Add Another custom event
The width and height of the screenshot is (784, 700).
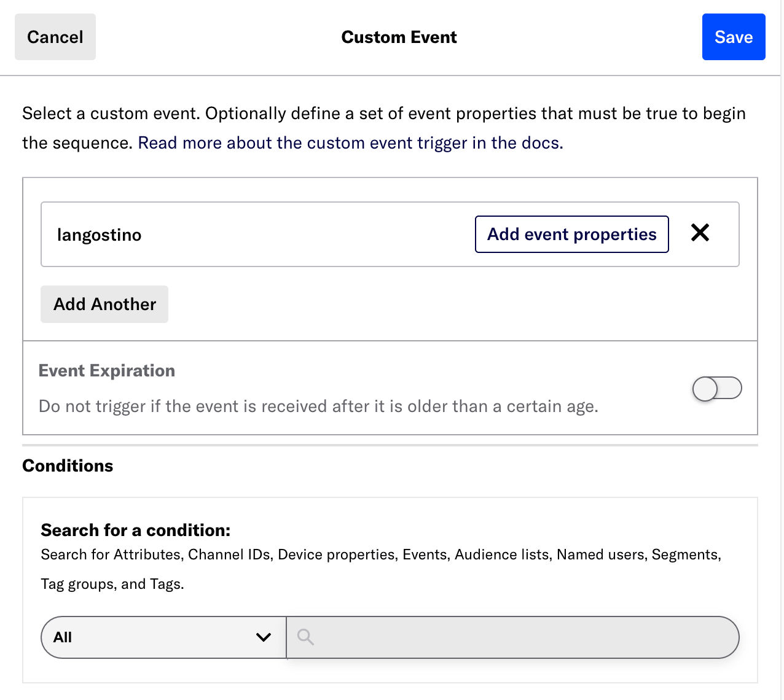[x=104, y=304]
